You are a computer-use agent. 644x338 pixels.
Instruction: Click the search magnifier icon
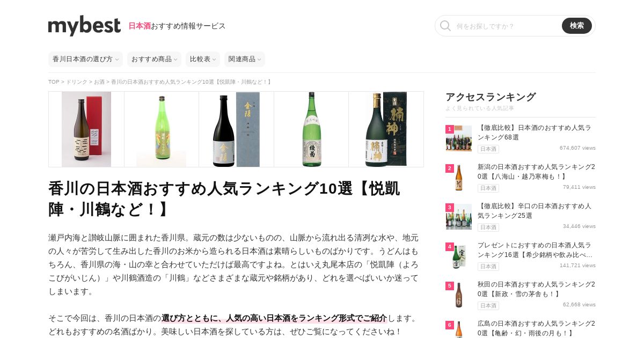pos(445,26)
